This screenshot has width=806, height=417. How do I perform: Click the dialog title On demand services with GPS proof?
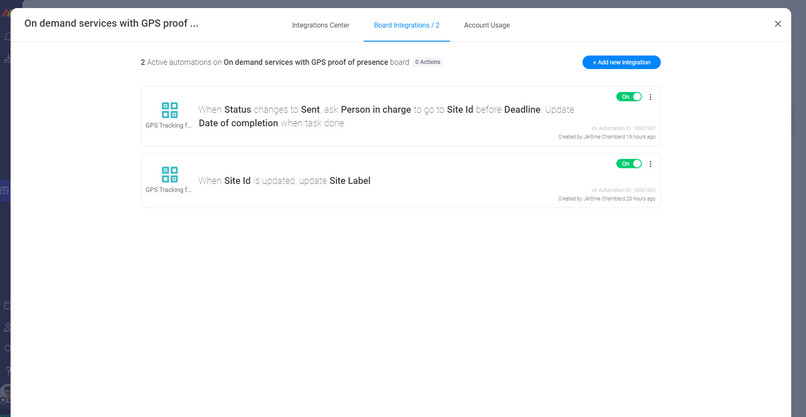[x=111, y=24]
